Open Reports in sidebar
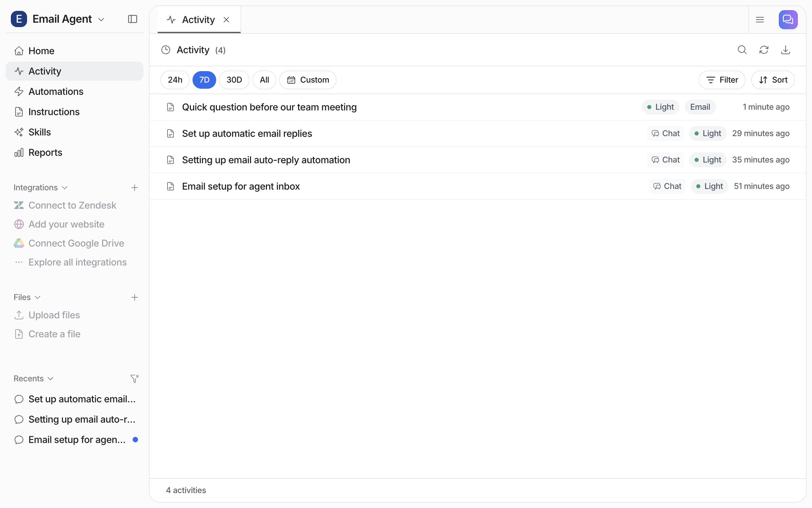The height and width of the screenshot is (508, 812). click(74, 152)
